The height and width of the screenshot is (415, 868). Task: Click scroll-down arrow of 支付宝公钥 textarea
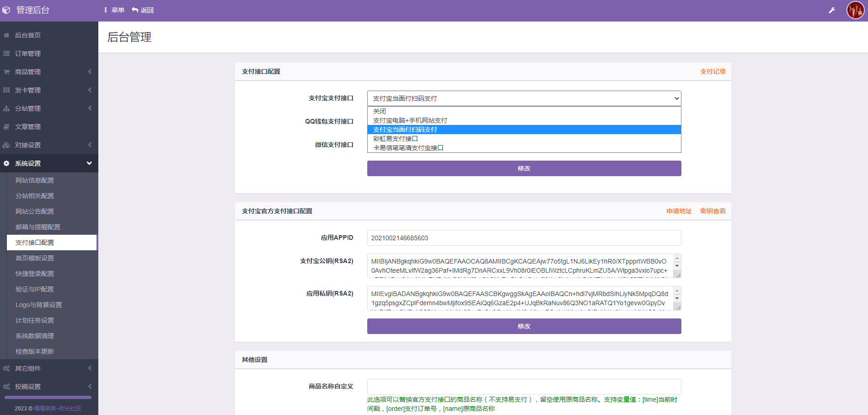point(677,266)
